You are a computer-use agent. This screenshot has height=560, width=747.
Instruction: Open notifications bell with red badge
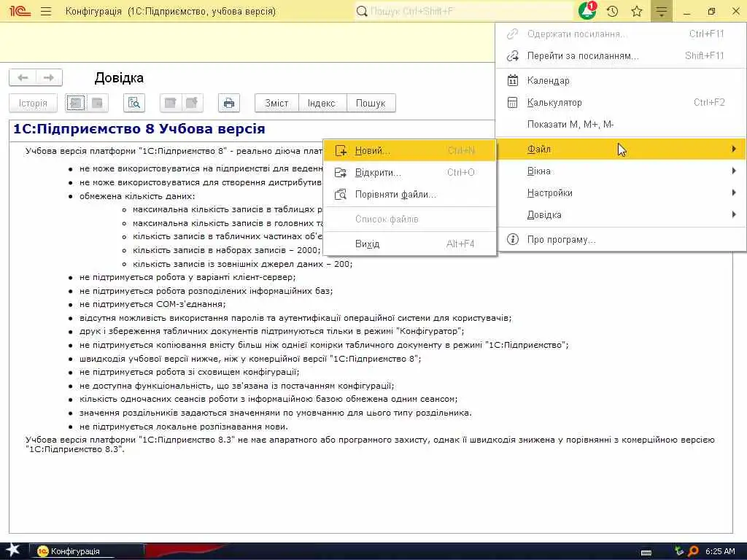coord(587,10)
